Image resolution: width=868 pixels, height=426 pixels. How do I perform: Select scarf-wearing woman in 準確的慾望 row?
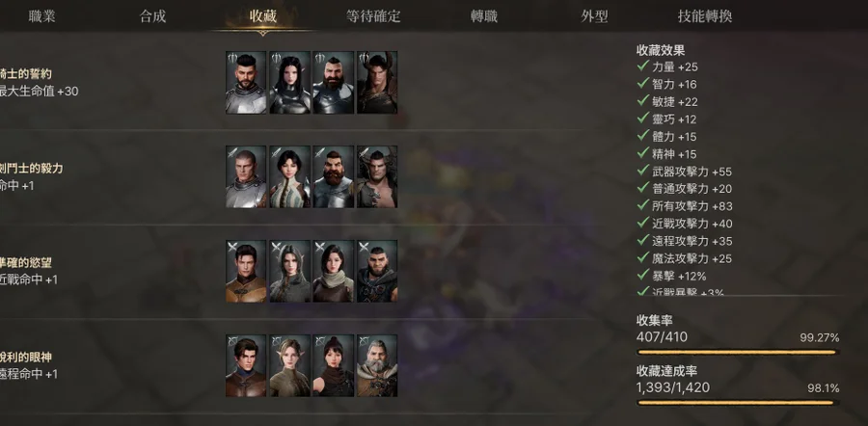pos(334,271)
